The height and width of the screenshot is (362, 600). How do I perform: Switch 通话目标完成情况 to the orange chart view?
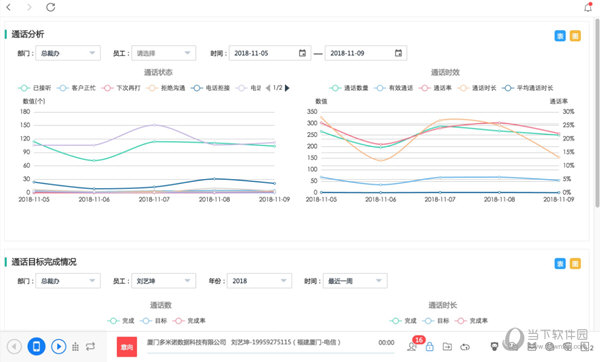575,263
